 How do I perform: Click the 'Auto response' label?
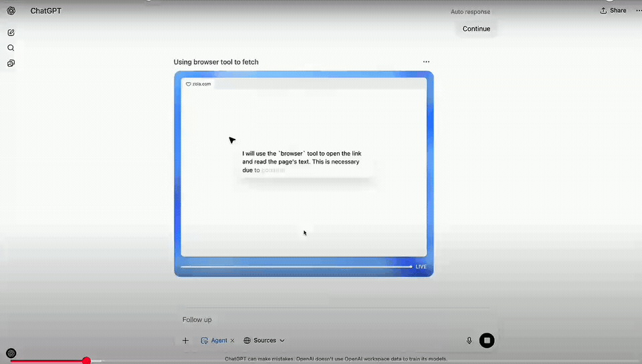click(470, 12)
